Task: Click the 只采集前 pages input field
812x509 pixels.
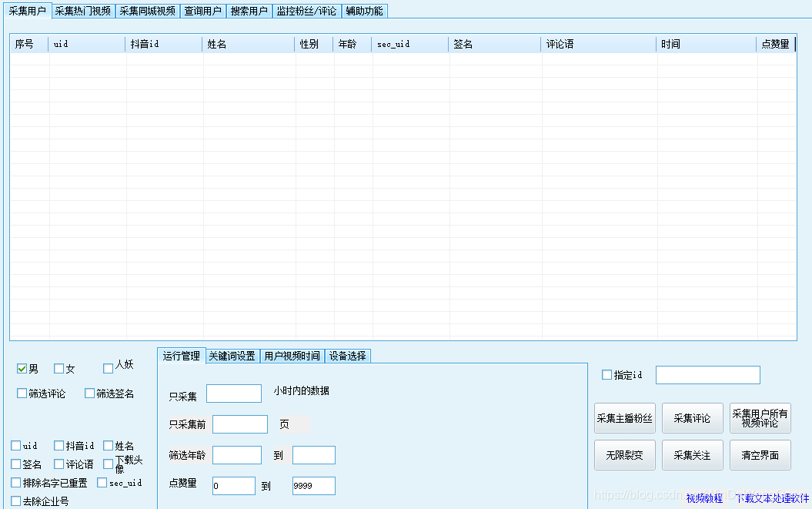Action: [240, 424]
